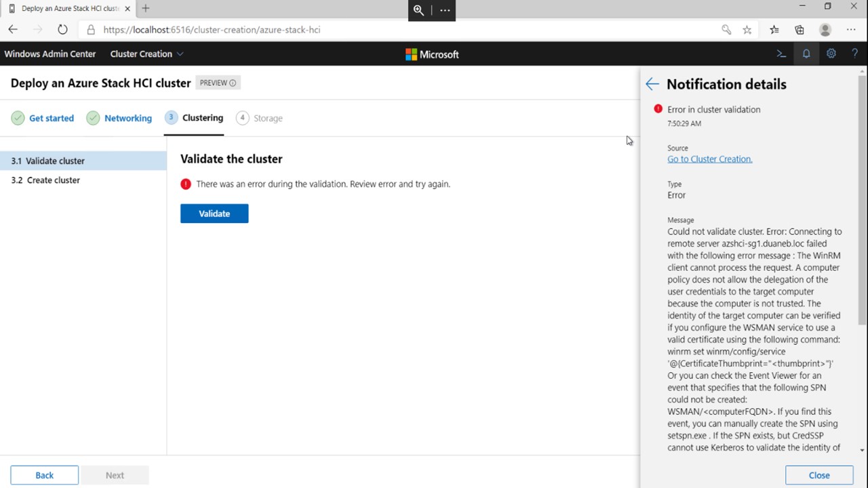Click the magnifier zoom icon

pyautogui.click(x=418, y=10)
